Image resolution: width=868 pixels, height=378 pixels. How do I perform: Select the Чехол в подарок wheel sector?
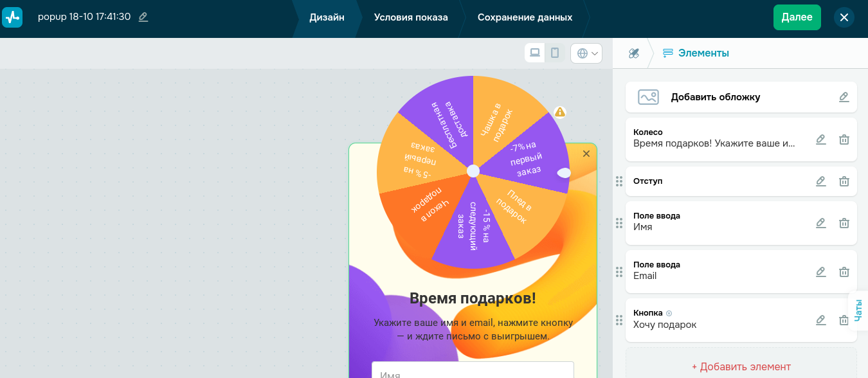(x=426, y=209)
